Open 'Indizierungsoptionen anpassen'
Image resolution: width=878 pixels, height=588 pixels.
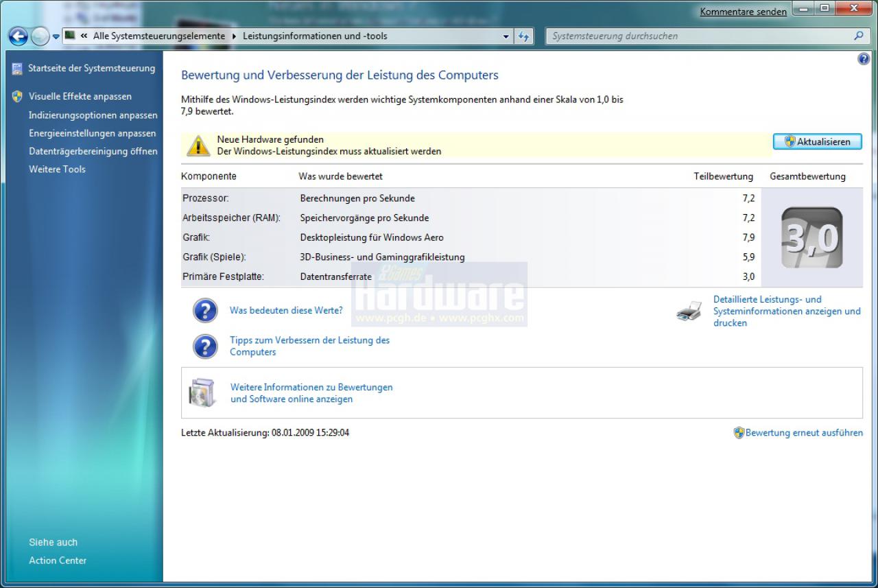pos(93,115)
